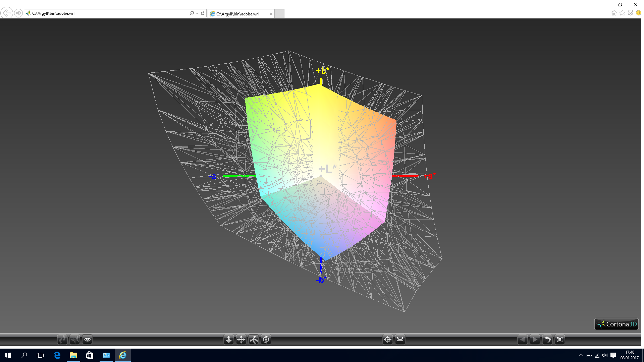This screenshot has height=362, width=644.
Task: Toggle the Study (eye) navigation mode
Action: pyautogui.click(x=87, y=340)
